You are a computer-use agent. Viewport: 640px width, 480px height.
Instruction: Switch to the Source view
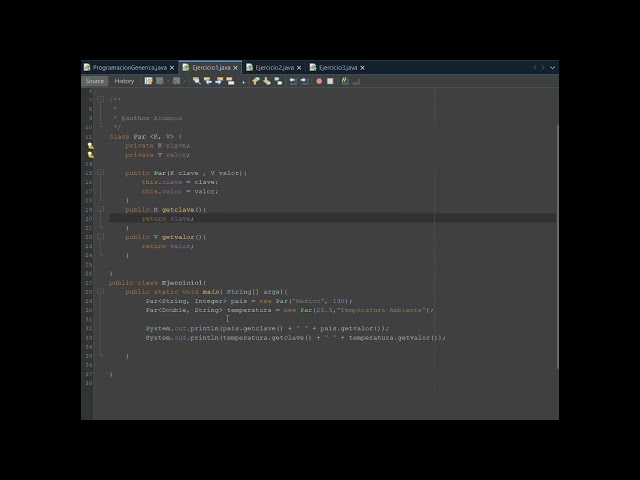[x=95, y=81]
